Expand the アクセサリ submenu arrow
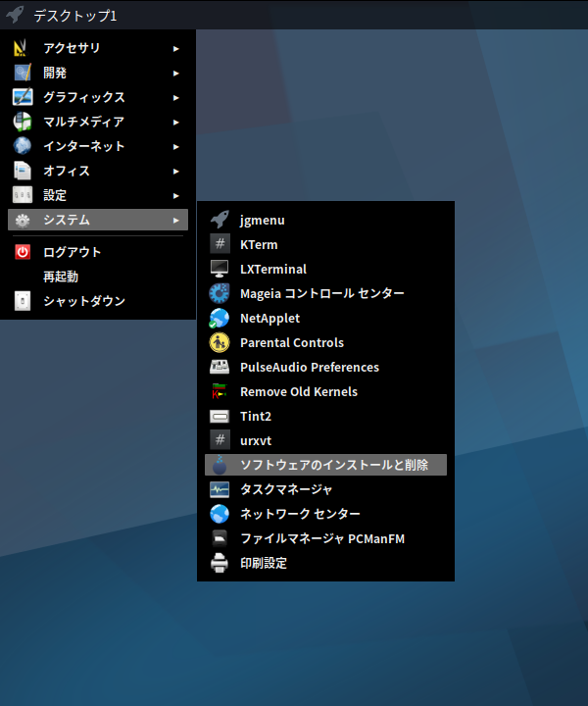588x706 pixels. [x=175, y=49]
